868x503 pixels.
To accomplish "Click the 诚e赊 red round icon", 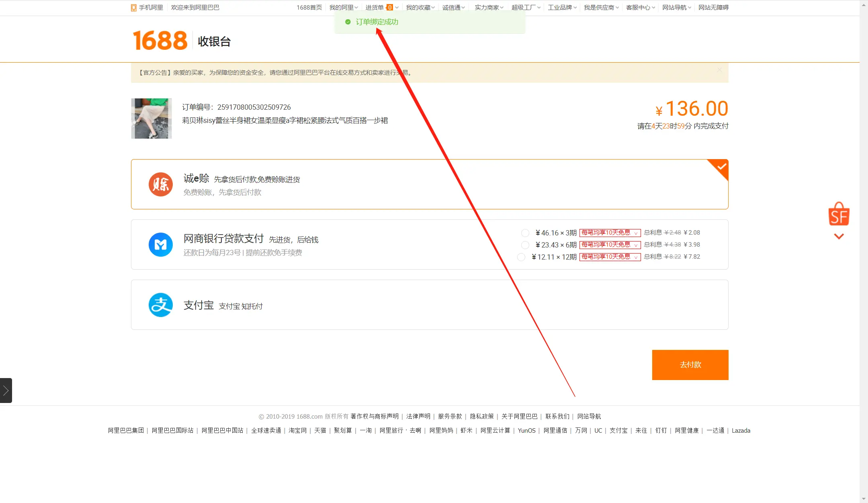I will point(161,184).
